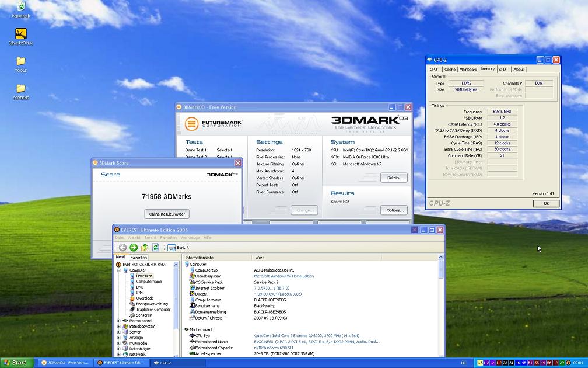Select Übersicht in EVEREST tree
Viewport: 588px width, 368px height.
[144, 276]
